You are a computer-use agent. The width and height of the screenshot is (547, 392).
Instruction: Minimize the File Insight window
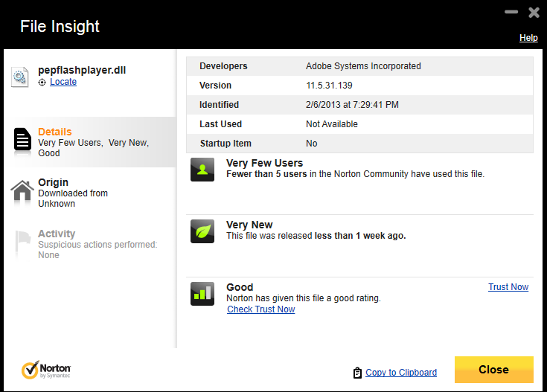(x=511, y=12)
